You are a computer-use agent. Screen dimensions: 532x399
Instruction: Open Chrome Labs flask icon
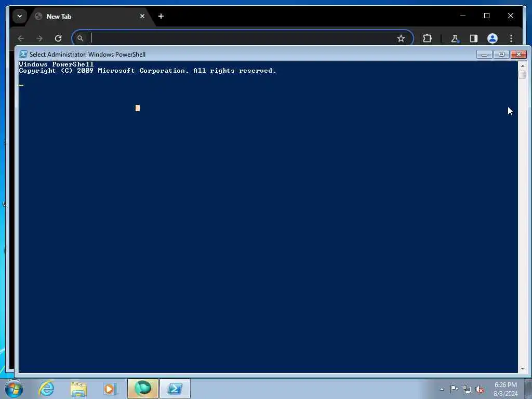[x=455, y=38]
